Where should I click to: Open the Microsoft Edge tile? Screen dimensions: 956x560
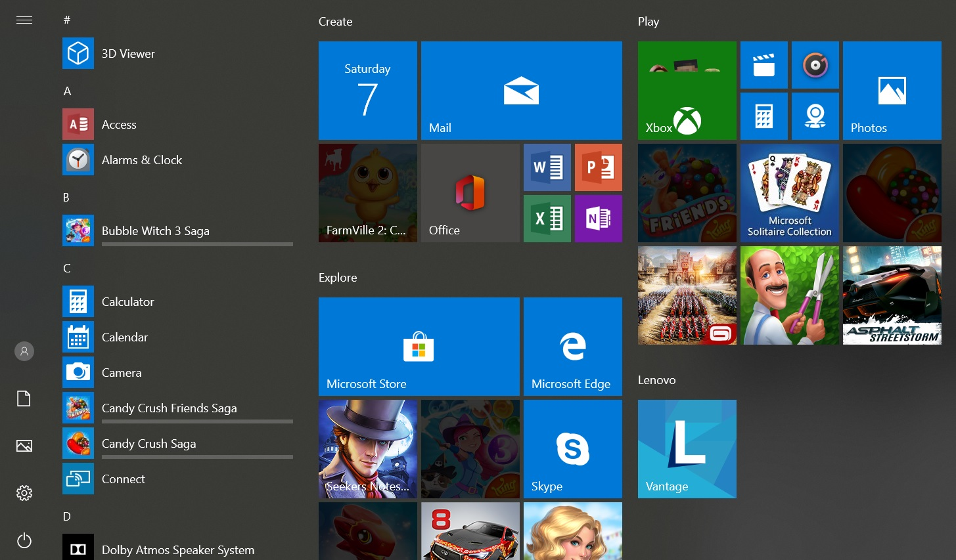573,347
